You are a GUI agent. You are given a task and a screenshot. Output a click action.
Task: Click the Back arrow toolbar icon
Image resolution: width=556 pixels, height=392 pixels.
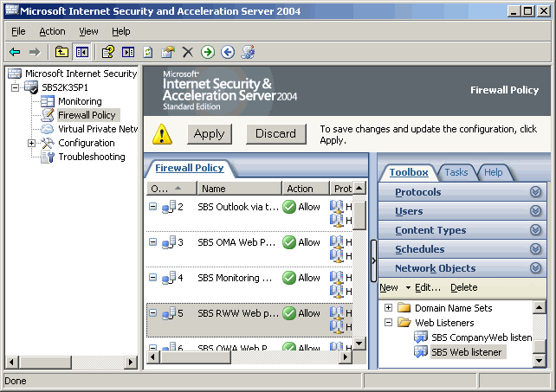pos(15,53)
